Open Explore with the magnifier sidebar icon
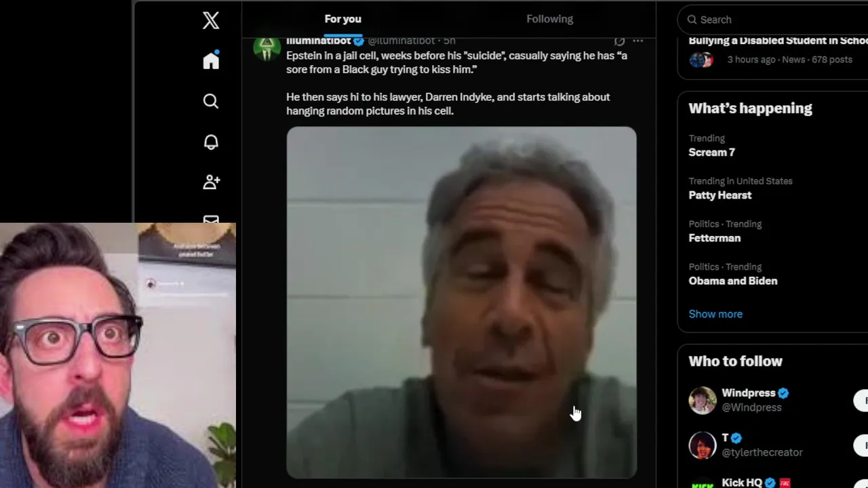This screenshot has height=488, width=868. click(x=211, y=101)
